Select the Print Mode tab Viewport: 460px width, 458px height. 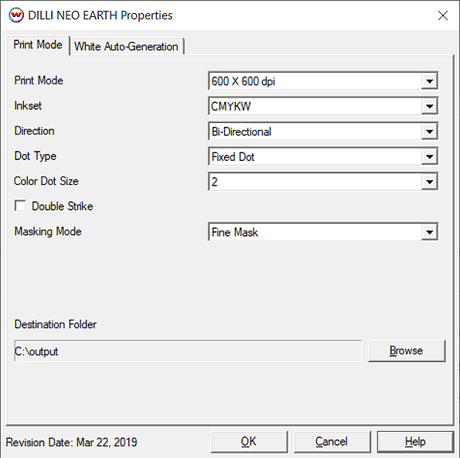pyautogui.click(x=37, y=45)
